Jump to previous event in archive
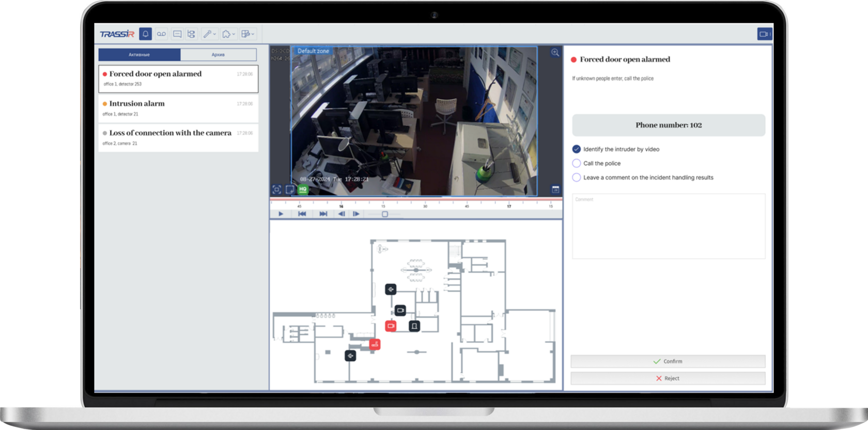The width and height of the screenshot is (868, 430). pos(302,214)
